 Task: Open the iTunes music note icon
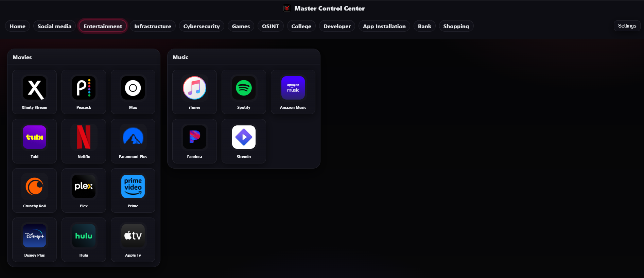(194, 88)
